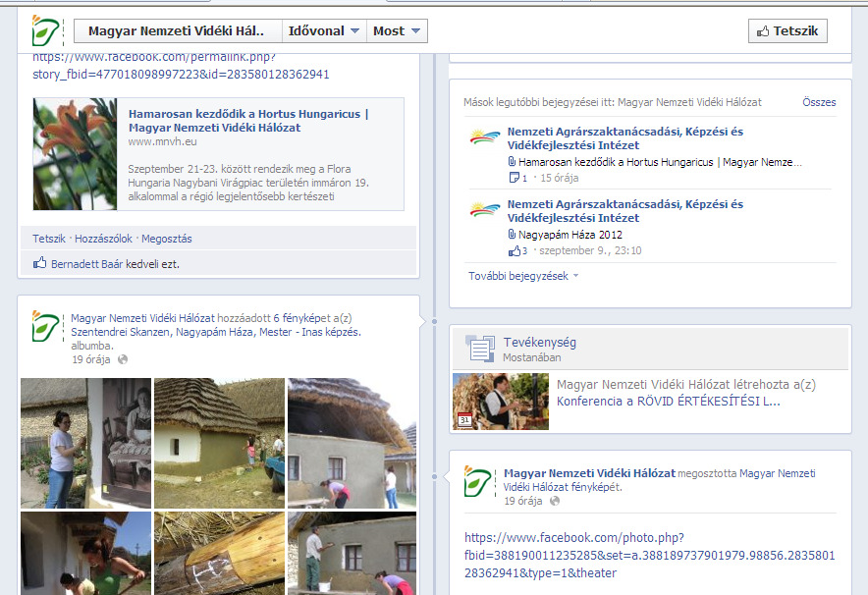Click the institute logo beside the Hortus Hungaricus entry

point(485,136)
